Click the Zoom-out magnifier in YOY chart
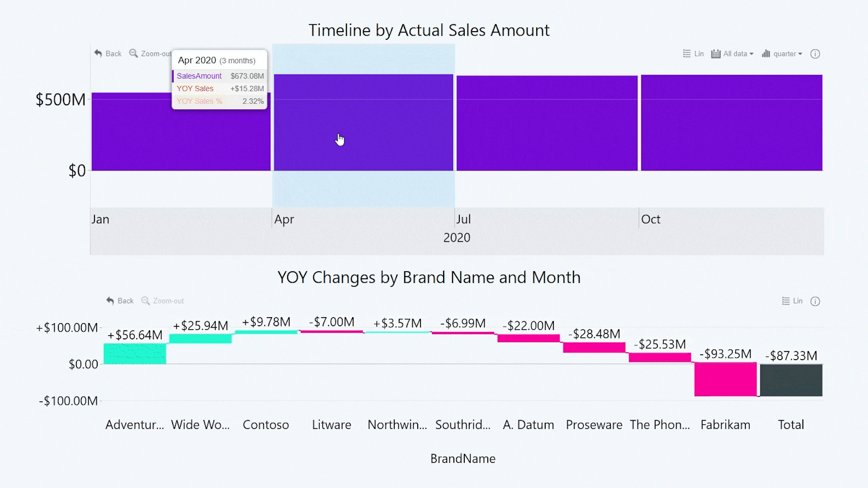This screenshot has width=868, height=488. (146, 301)
